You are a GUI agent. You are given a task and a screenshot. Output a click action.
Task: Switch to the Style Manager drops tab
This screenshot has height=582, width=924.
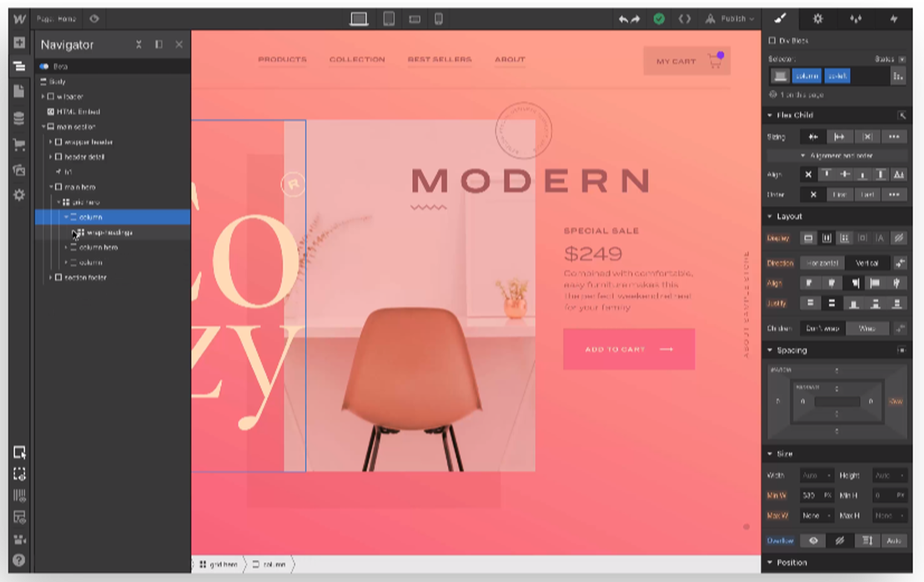[x=856, y=19]
